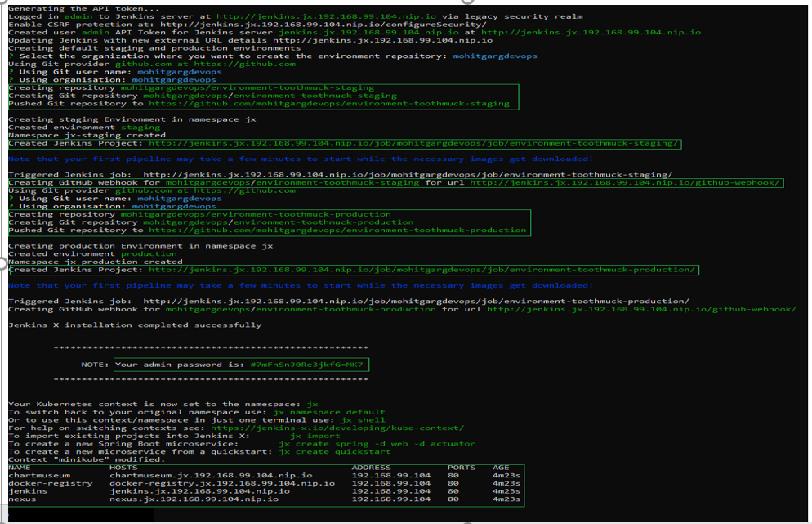Image resolution: width=812 pixels, height=524 pixels.
Task: Click the address 192.168.99.104 in nexus row
Action: pos(391,499)
